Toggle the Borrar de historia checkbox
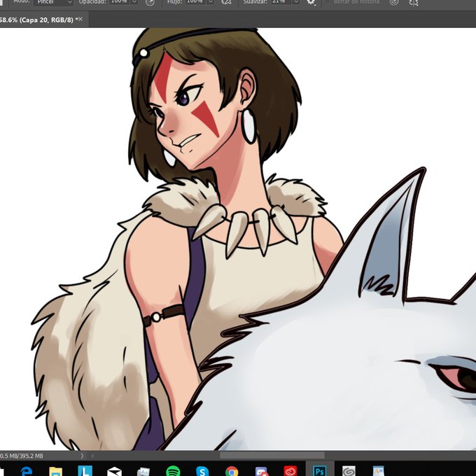 point(328,2)
